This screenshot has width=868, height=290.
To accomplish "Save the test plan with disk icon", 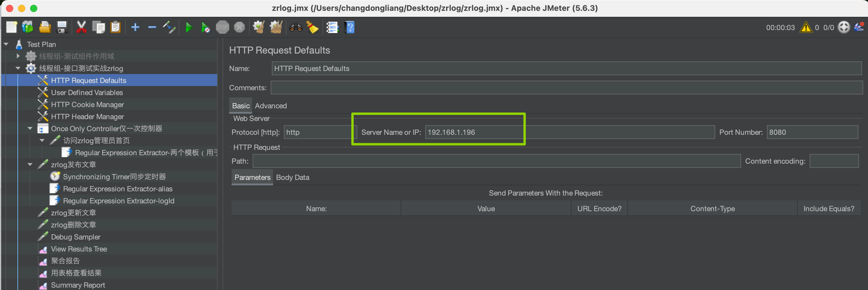I will pyautogui.click(x=62, y=27).
